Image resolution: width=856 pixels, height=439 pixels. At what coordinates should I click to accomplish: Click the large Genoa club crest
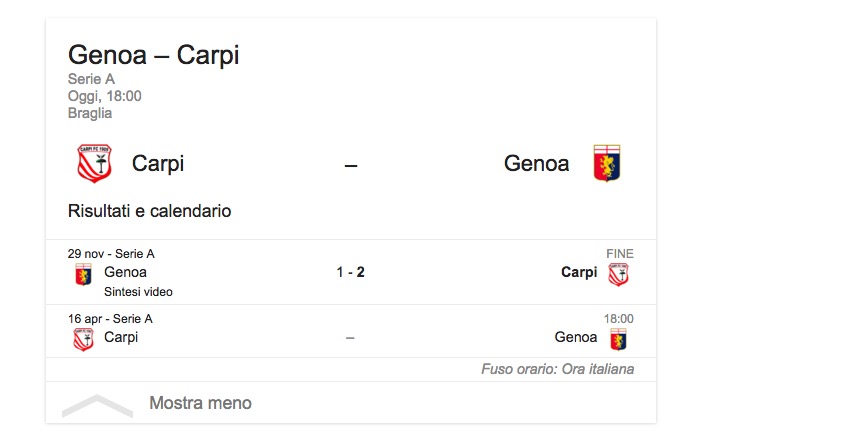point(606,164)
